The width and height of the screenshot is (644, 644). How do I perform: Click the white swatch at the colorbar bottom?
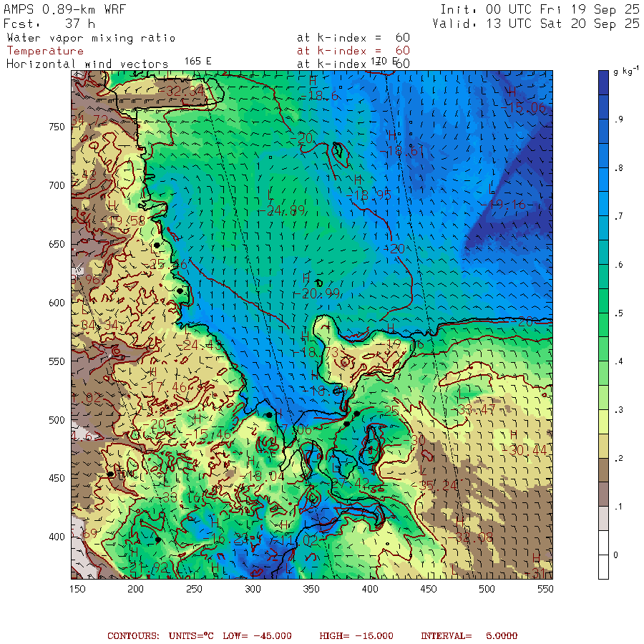pos(605,566)
